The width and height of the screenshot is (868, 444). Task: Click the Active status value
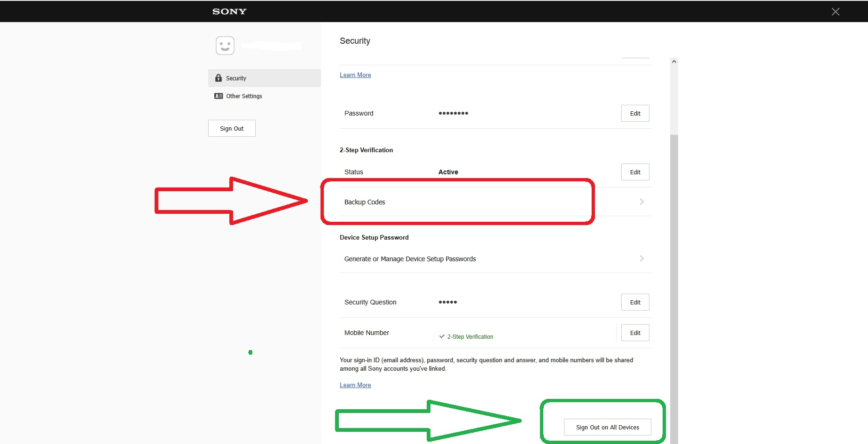448,172
